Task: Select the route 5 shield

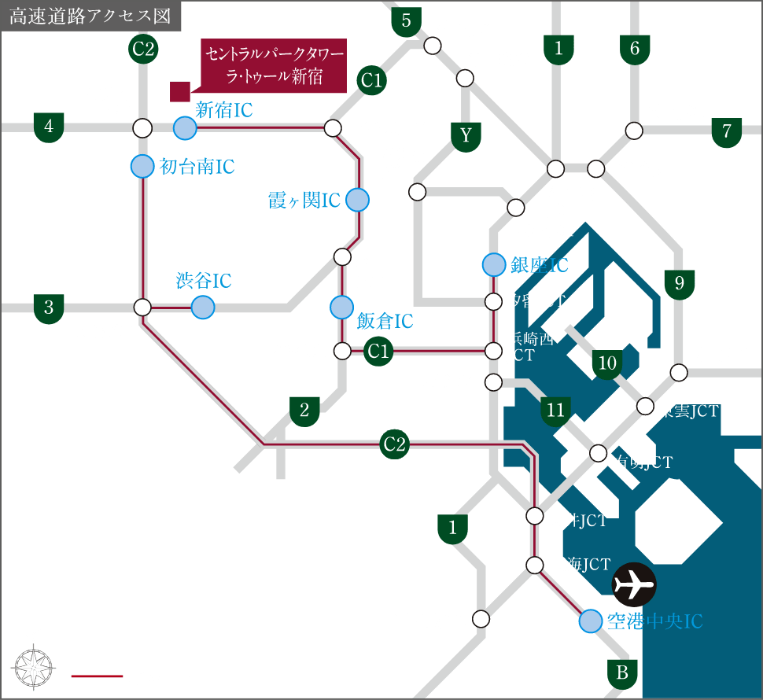Action: 407,22
